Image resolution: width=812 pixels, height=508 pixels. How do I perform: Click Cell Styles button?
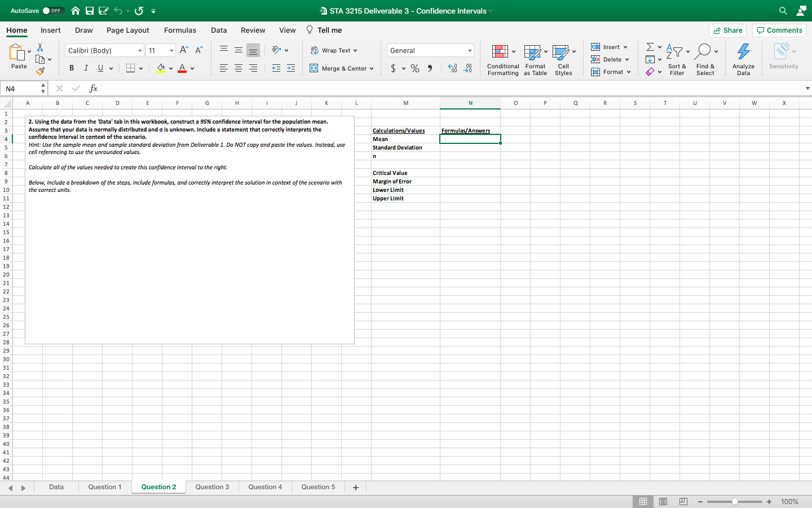click(x=564, y=60)
